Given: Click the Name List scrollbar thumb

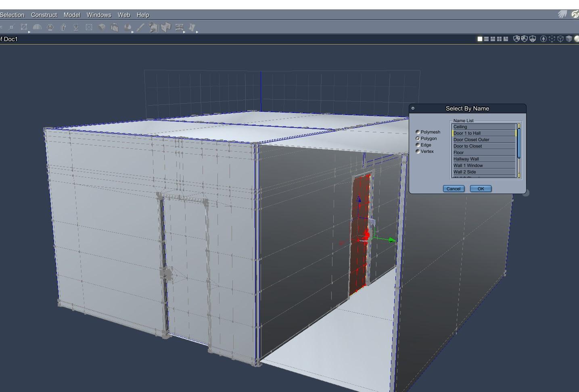Looking at the screenshot, I should point(519,144).
